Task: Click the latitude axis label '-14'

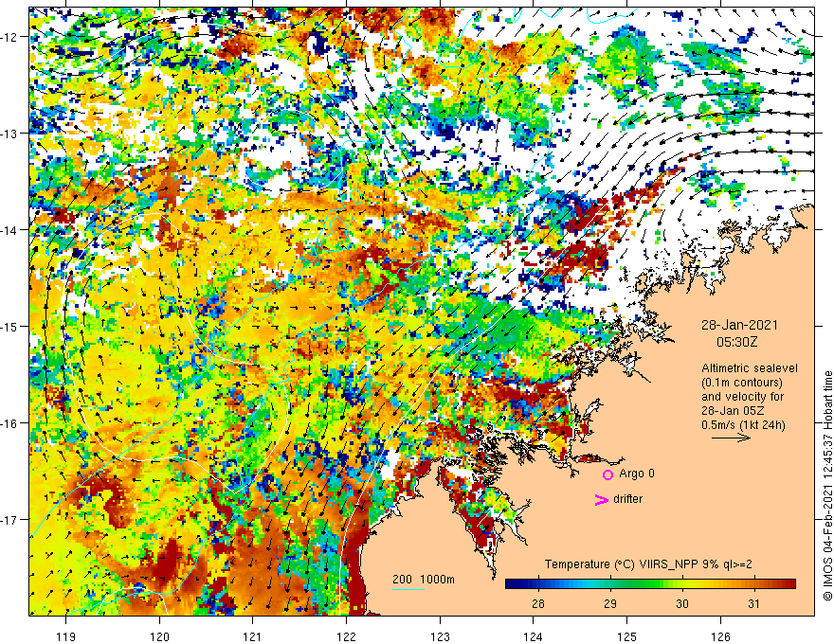Action: click(x=9, y=230)
